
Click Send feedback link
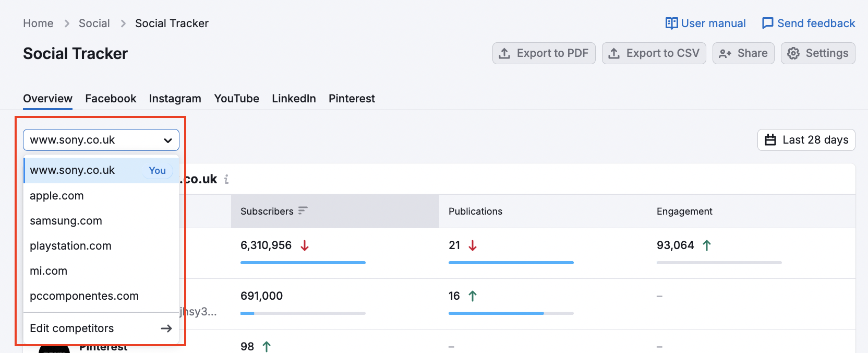pos(809,23)
